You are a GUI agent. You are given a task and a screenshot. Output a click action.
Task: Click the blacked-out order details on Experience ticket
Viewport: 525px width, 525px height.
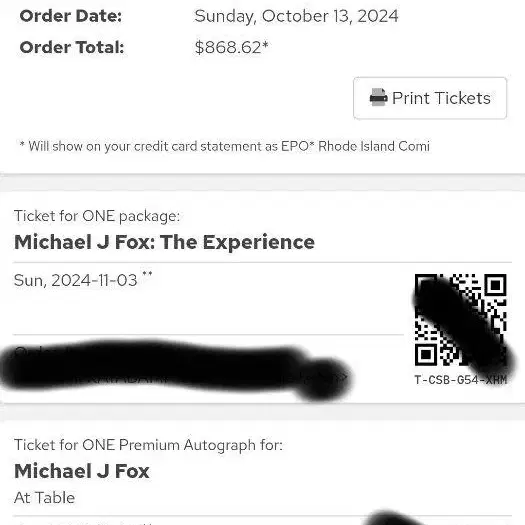pos(175,368)
